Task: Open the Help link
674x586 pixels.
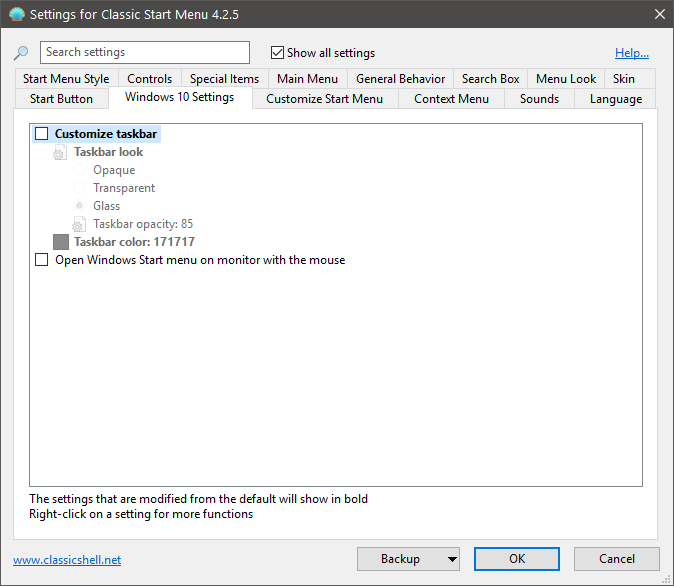Action: tap(631, 53)
